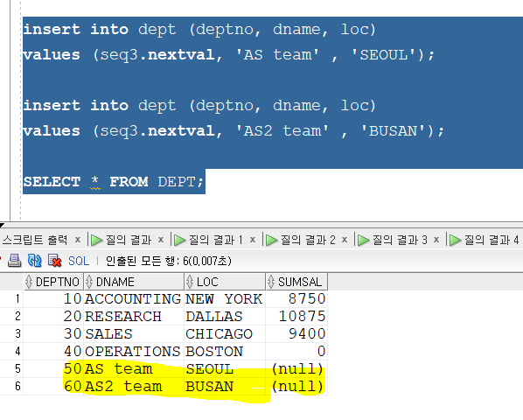Open the SQL link in the result toolbar

[79, 261]
